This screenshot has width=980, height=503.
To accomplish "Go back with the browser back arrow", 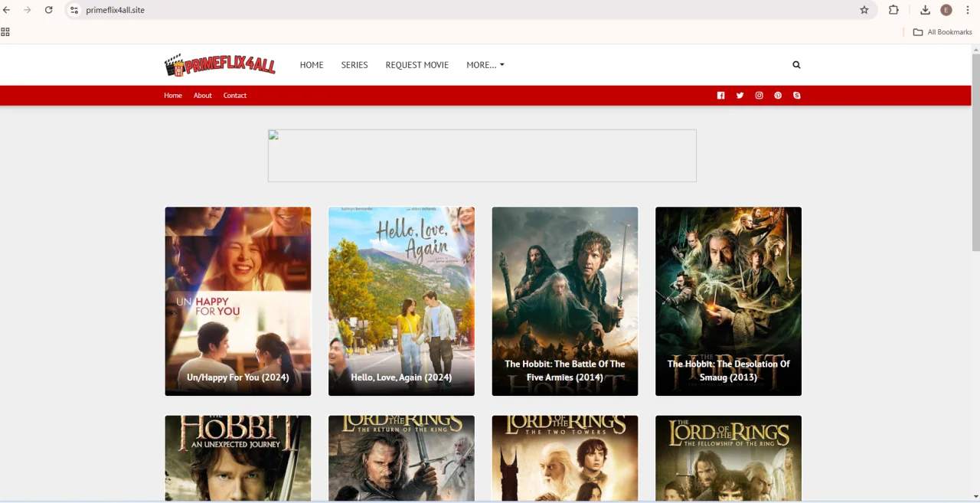I will (x=7, y=10).
